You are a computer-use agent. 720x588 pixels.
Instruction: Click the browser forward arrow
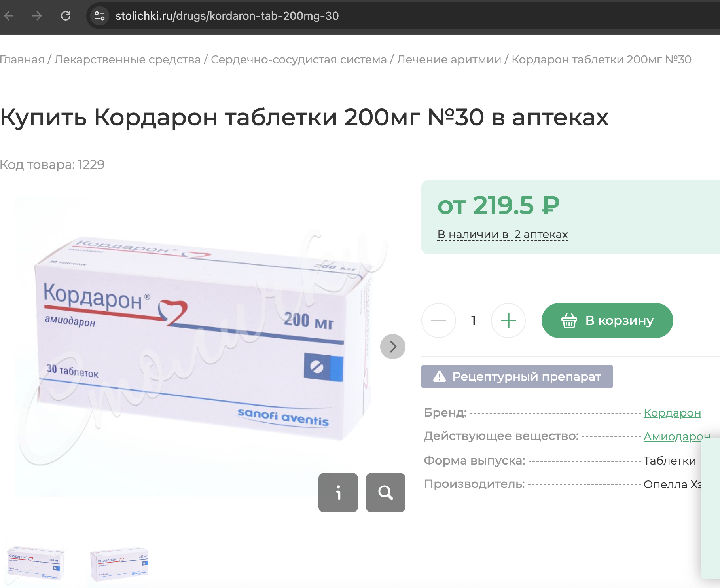(37, 16)
